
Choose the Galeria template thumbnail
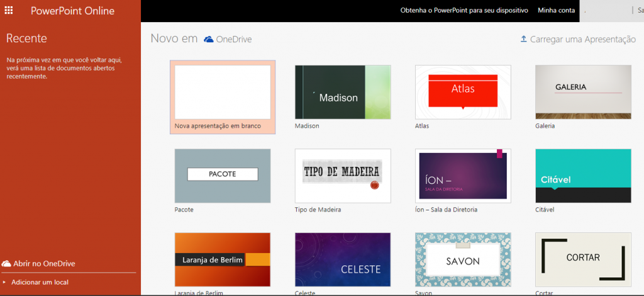[583, 92]
